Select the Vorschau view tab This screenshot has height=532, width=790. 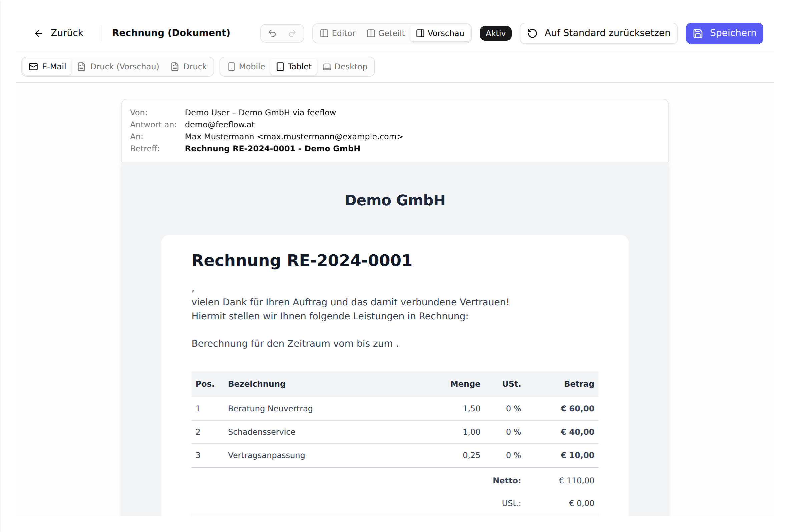coord(440,33)
